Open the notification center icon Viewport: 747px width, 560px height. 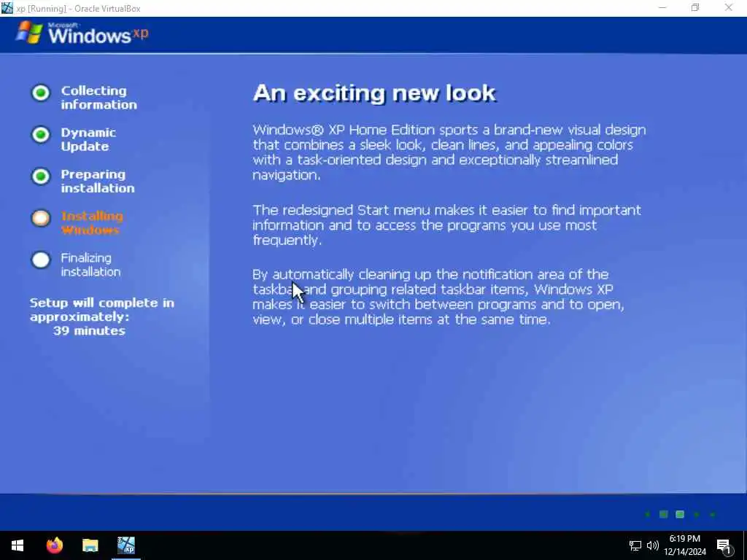coord(724,547)
